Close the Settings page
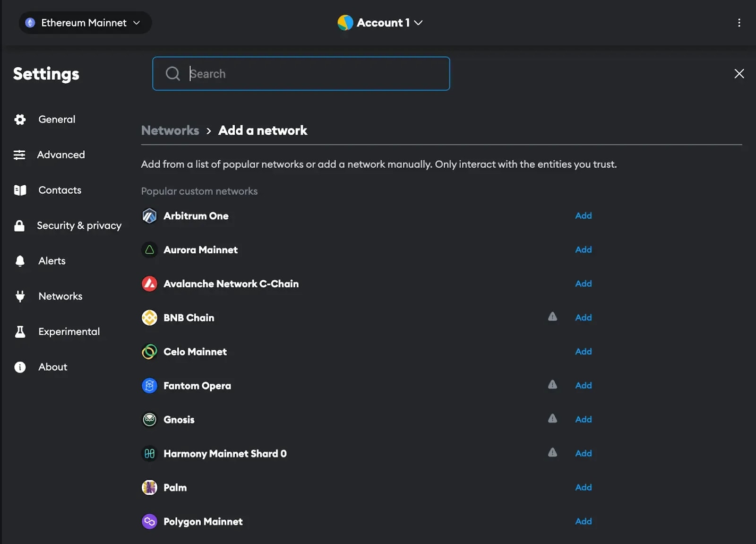 [x=739, y=74]
